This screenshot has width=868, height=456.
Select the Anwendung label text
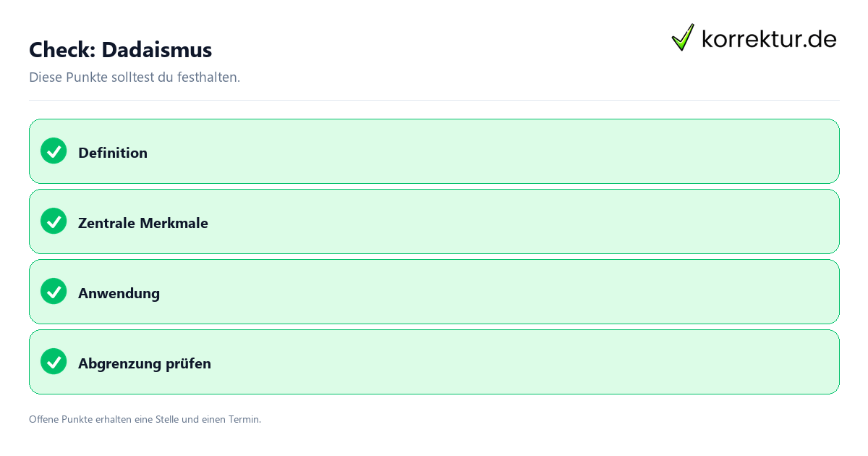coord(119,293)
